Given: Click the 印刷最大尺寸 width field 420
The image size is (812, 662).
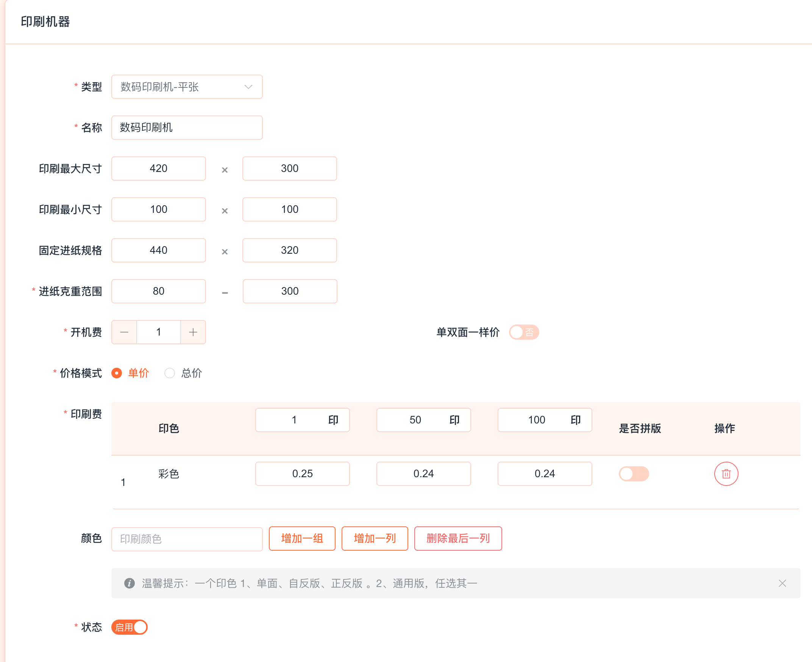Looking at the screenshot, I should coord(158,169).
